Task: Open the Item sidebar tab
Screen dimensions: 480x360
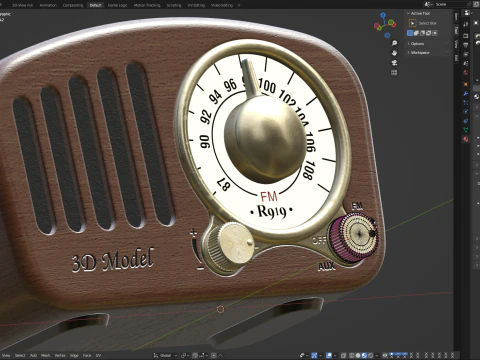Action: [x=456, y=17]
